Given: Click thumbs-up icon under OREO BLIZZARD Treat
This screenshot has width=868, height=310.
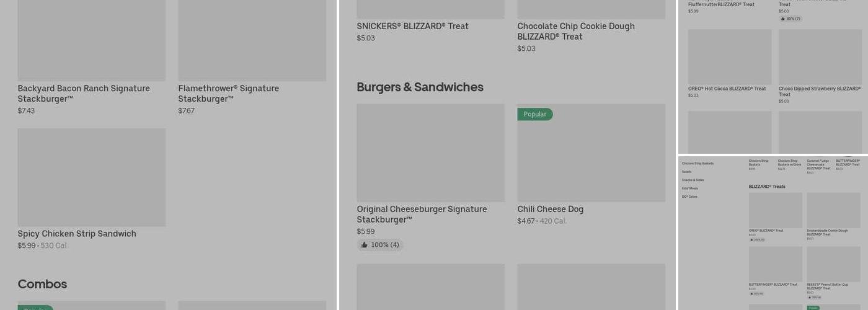Looking at the screenshot, I should (x=751, y=239).
